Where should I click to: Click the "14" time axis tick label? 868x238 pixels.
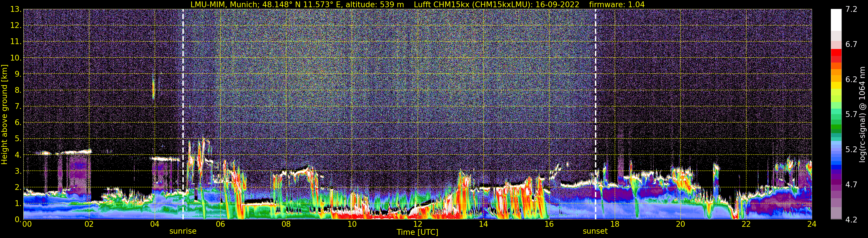[483, 224]
